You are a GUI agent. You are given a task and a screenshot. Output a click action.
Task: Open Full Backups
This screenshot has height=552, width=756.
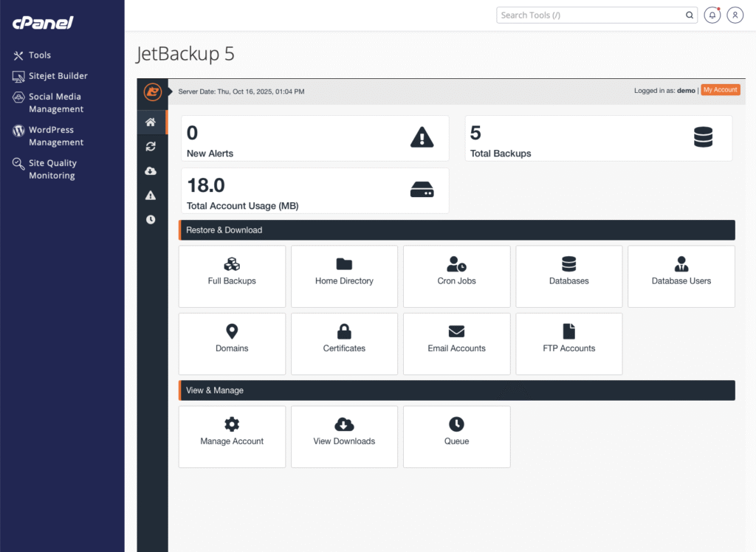point(232,276)
